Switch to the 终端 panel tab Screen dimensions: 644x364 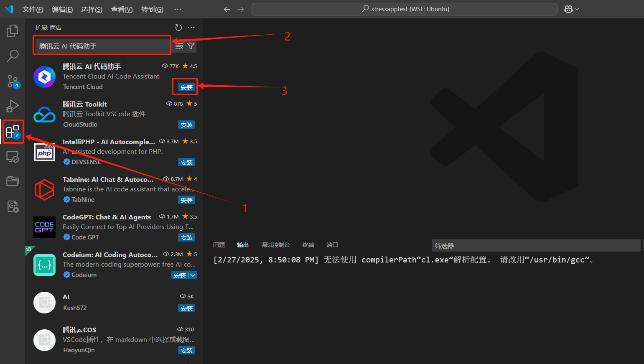click(308, 245)
